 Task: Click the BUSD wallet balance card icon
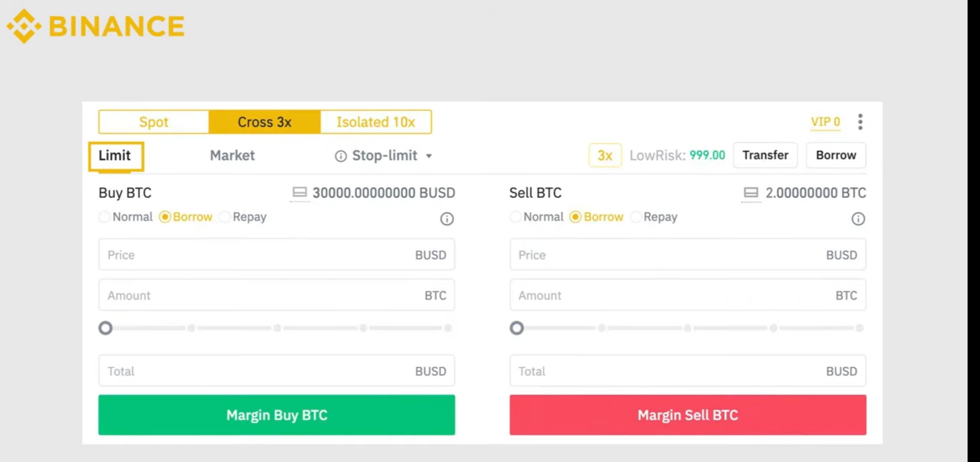300,192
